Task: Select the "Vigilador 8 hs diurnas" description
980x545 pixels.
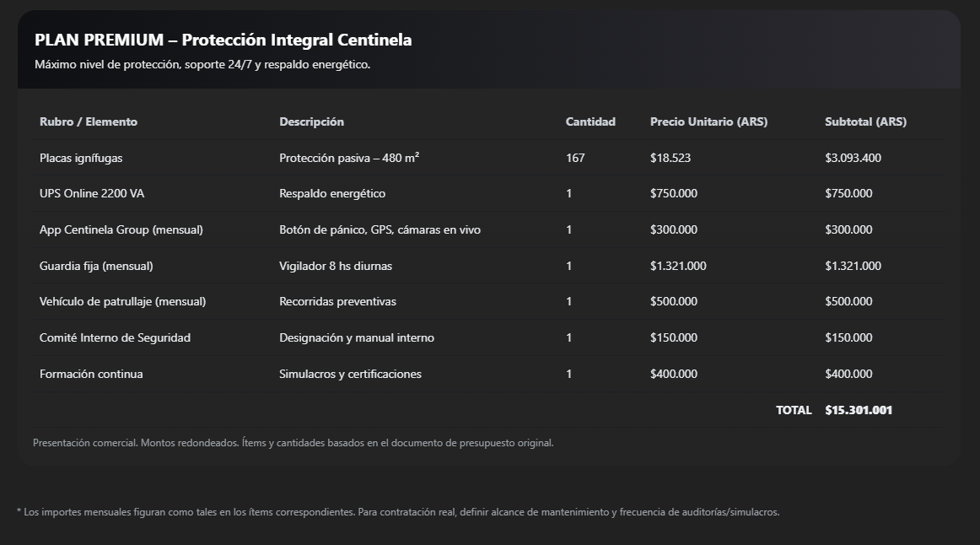Action: [336, 266]
